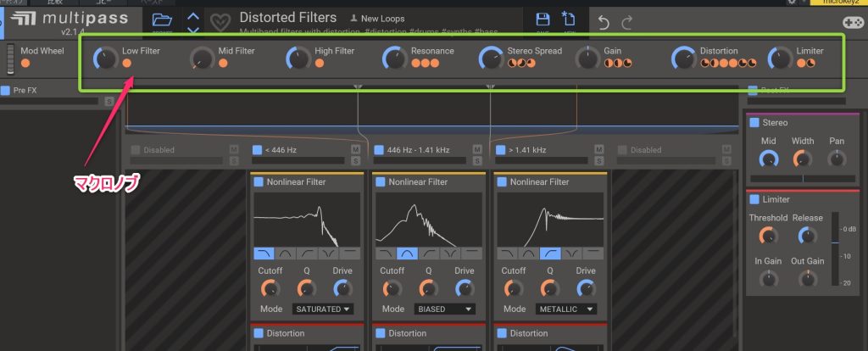Solo the > 1.41 kHz band
The image size is (868, 351).
tap(599, 159)
